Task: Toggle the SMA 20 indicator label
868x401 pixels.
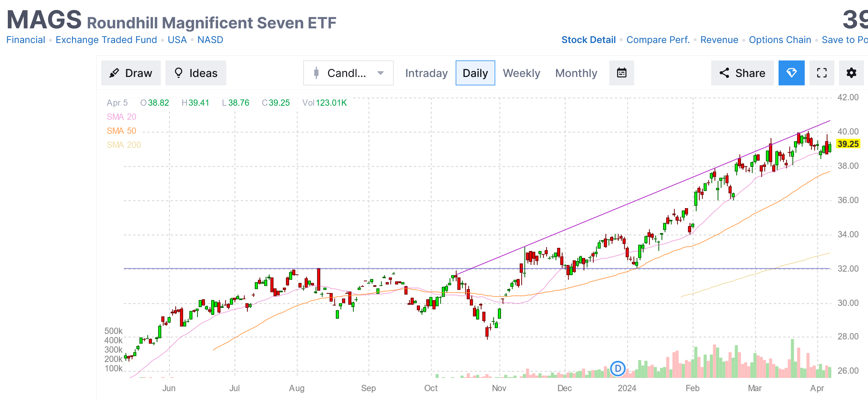Action: (121, 117)
